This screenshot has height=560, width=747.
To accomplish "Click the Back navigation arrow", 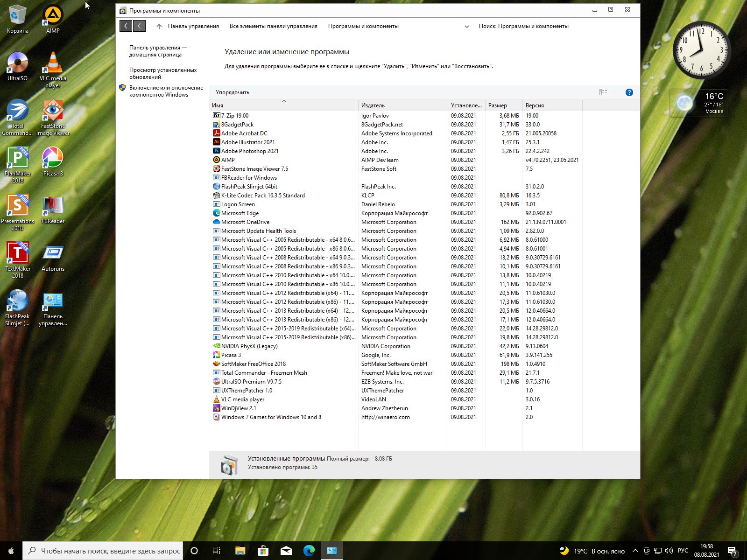I will (x=126, y=26).
